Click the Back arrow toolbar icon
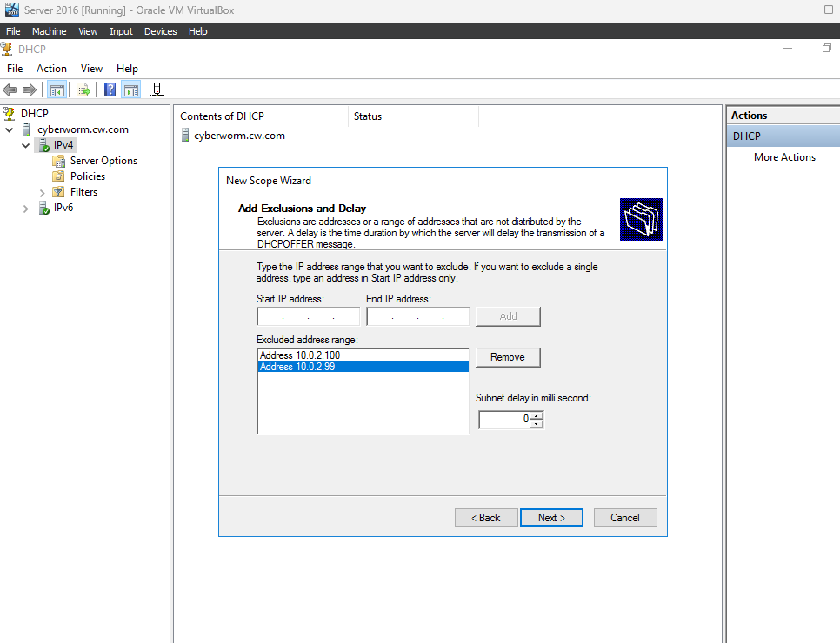The width and height of the screenshot is (840, 643). (10, 90)
